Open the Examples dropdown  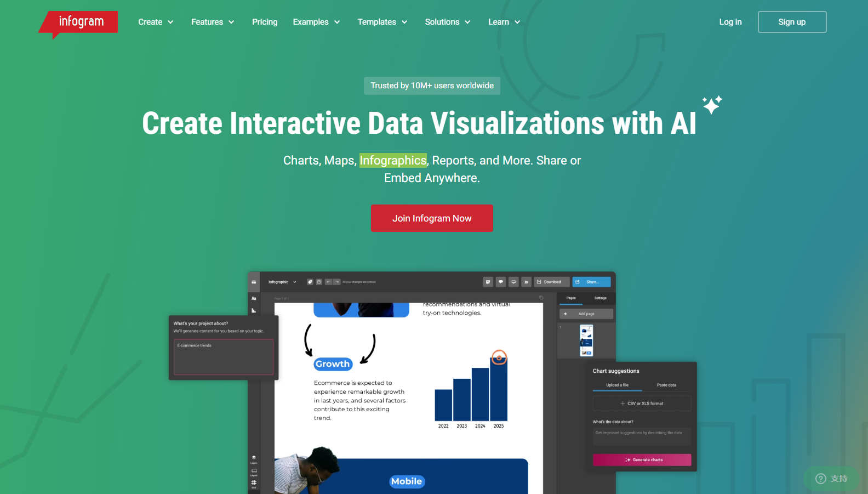click(x=316, y=22)
